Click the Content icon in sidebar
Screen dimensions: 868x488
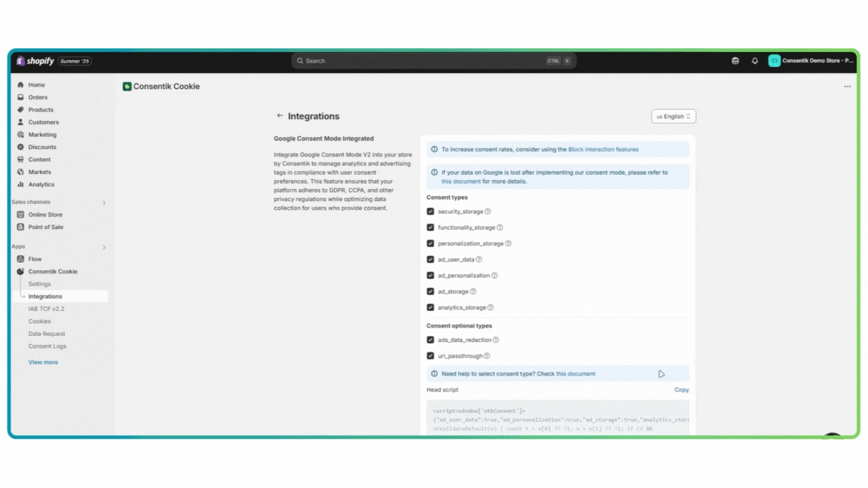(x=20, y=160)
